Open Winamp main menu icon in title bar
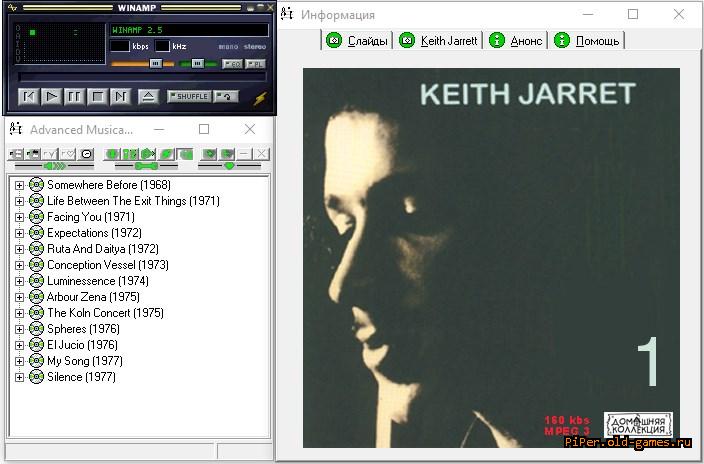 (13, 8)
